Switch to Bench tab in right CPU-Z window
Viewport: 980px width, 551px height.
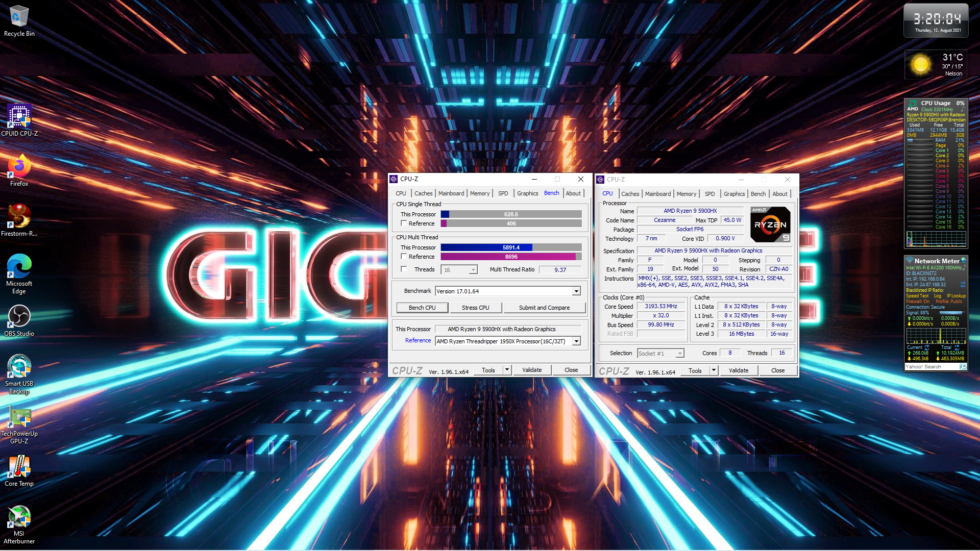click(x=758, y=194)
